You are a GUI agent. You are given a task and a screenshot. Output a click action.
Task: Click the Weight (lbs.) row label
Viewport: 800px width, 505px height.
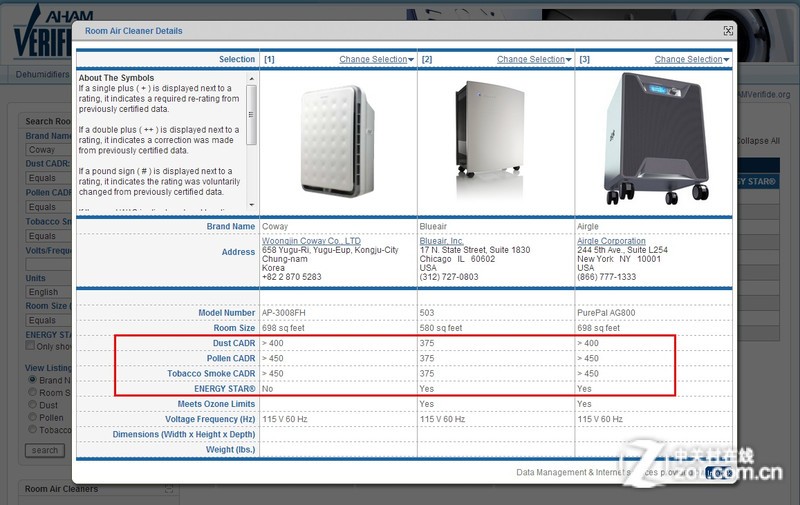point(230,450)
